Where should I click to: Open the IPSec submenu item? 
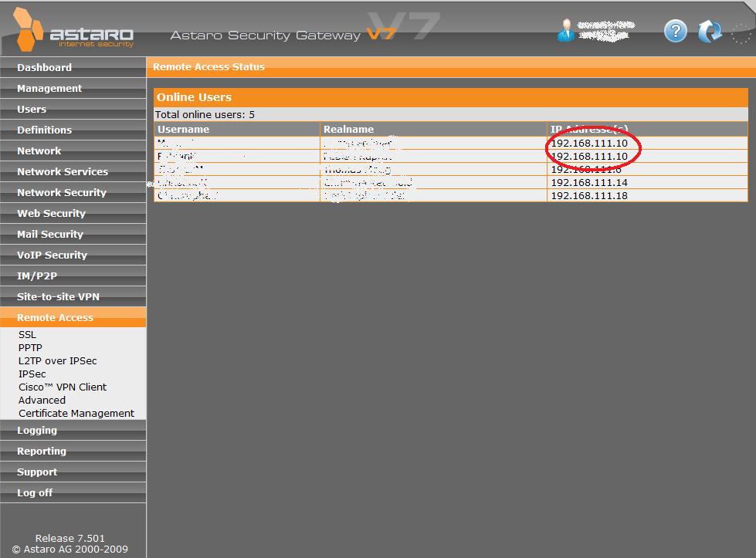coord(32,374)
